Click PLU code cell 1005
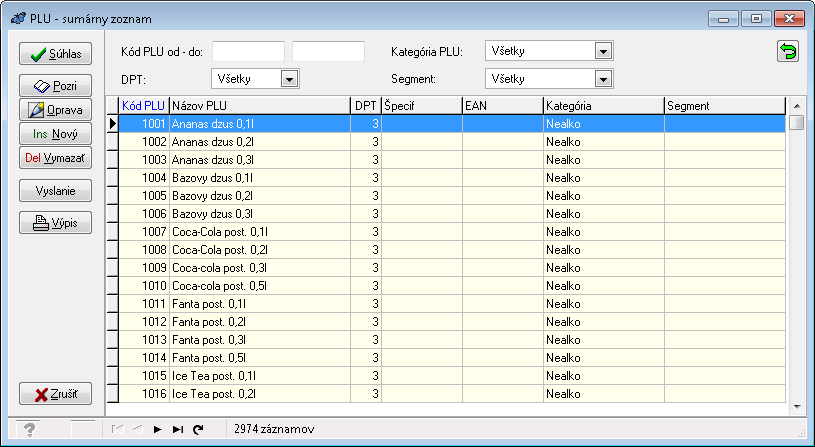This screenshot has height=447, width=815. coord(144,196)
